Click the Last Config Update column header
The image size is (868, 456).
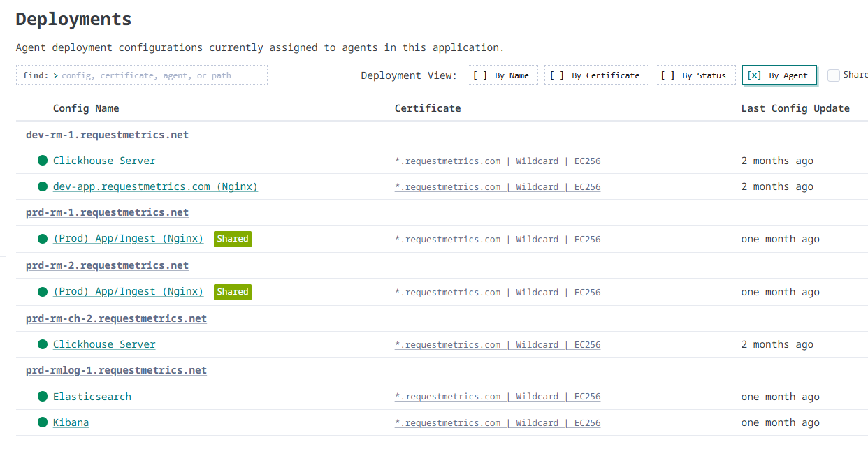click(x=795, y=108)
